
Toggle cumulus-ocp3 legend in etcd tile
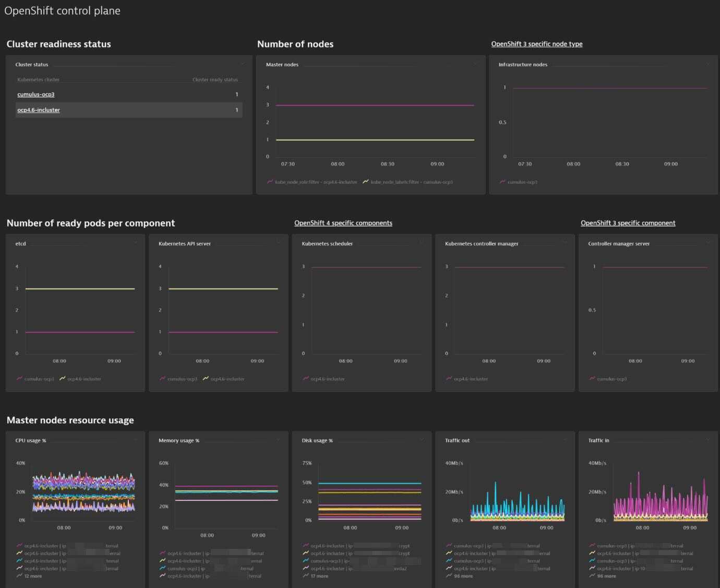coord(35,379)
